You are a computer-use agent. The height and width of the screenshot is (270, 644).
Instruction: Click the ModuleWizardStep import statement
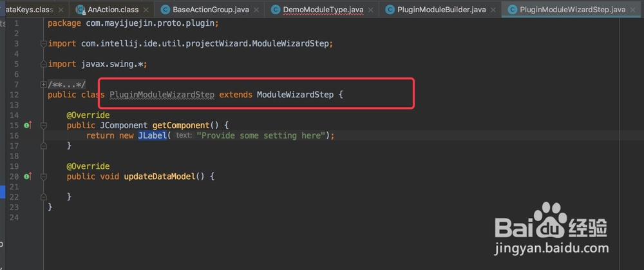191,44
